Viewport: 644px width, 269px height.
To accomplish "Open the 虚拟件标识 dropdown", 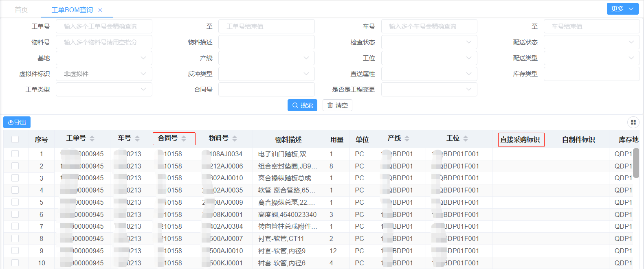I will click(104, 74).
